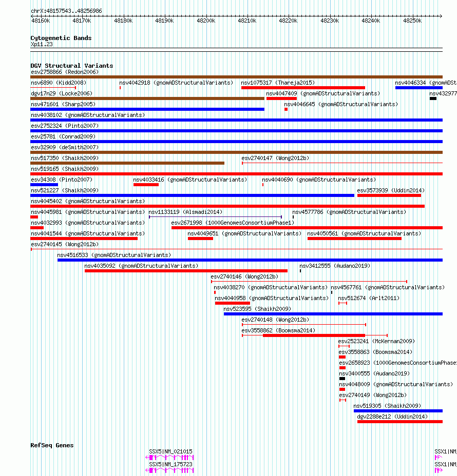Select nsv4577786 gnomAD variant label

point(350,212)
